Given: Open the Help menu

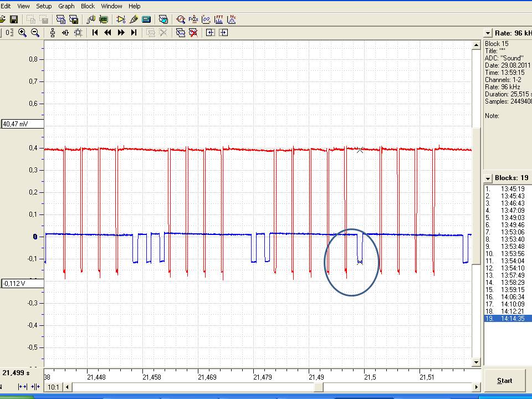Looking at the screenshot, I should click(134, 6).
